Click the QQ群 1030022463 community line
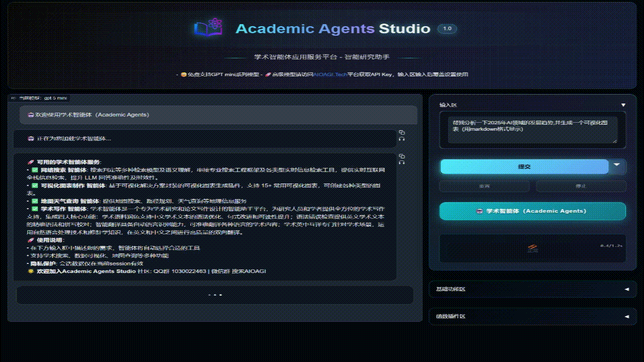Image resolution: width=644 pixels, height=362 pixels. (x=146, y=271)
